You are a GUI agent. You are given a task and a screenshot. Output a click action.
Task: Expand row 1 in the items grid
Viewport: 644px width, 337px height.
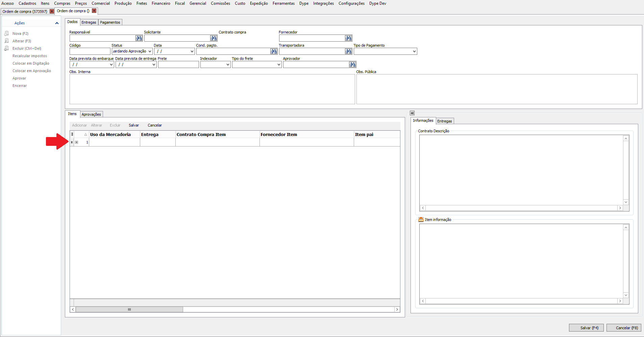pos(77,142)
